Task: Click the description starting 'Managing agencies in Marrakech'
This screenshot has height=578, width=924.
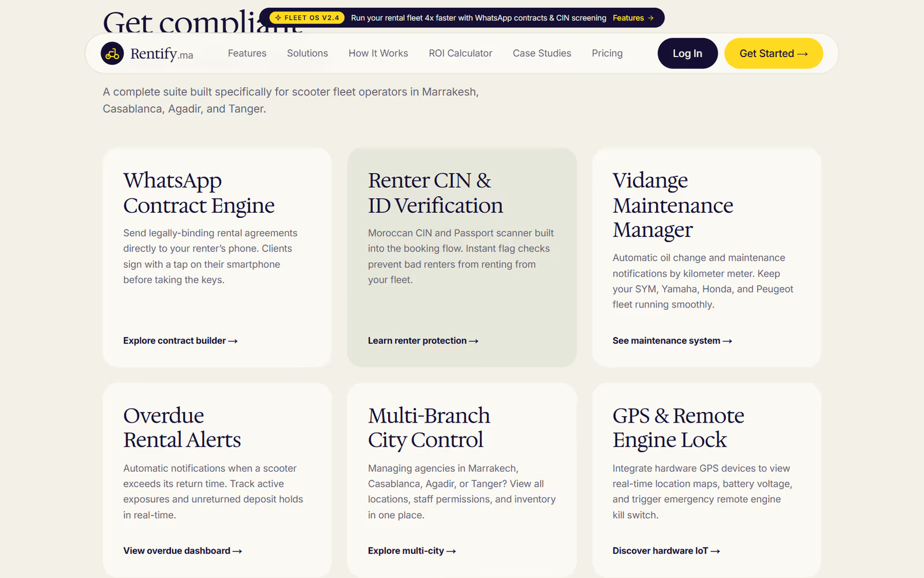Action: tap(462, 491)
